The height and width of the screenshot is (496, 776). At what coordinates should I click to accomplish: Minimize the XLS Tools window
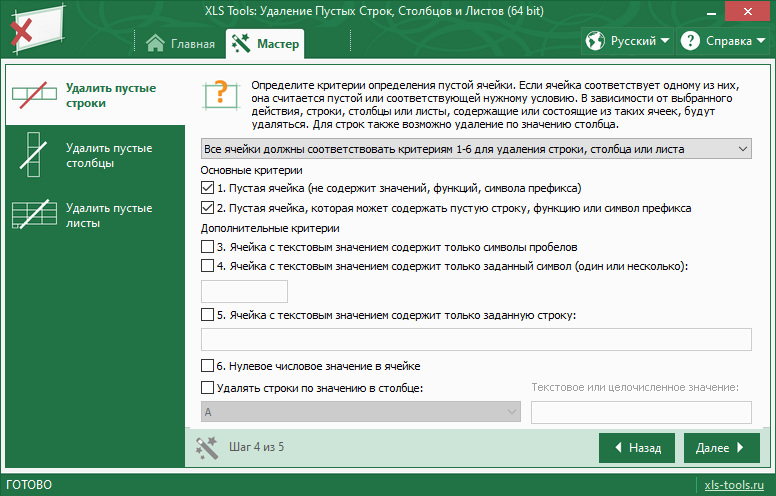[712, 11]
